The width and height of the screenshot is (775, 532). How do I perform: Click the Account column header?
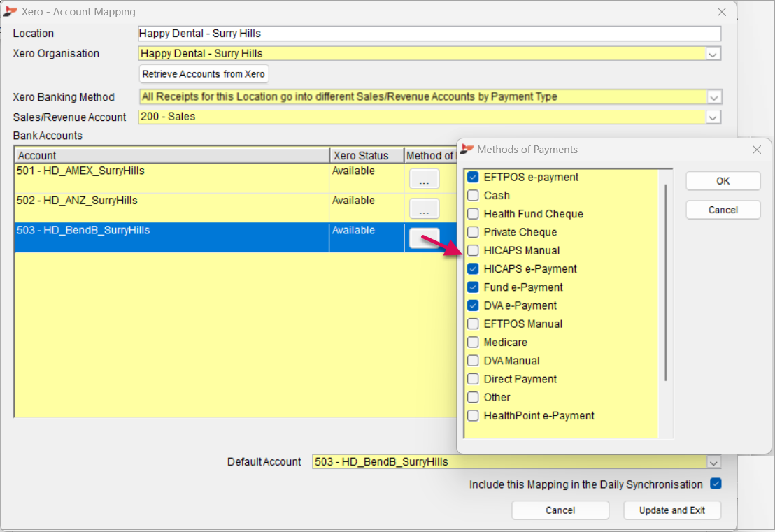[x=172, y=156]
